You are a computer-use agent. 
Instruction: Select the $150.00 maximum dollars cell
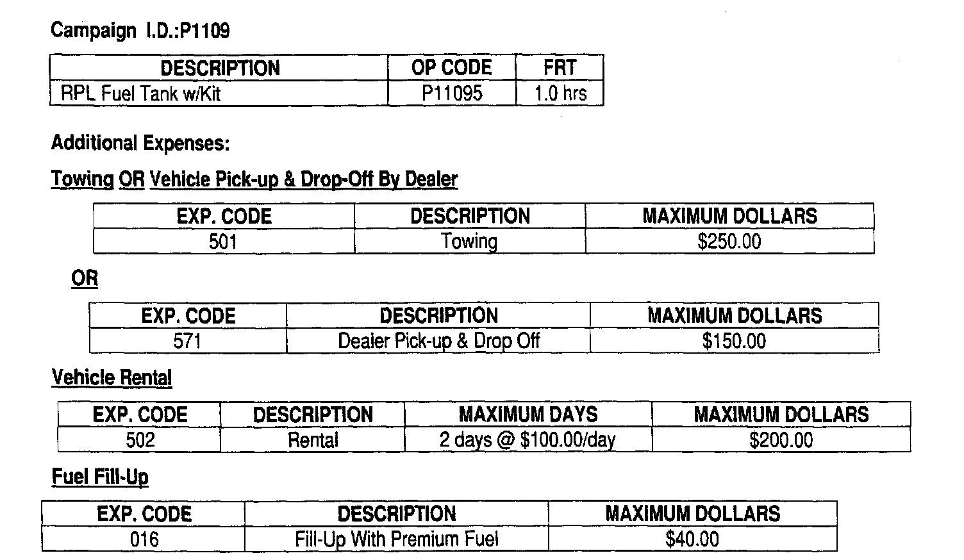click(734, 341)
